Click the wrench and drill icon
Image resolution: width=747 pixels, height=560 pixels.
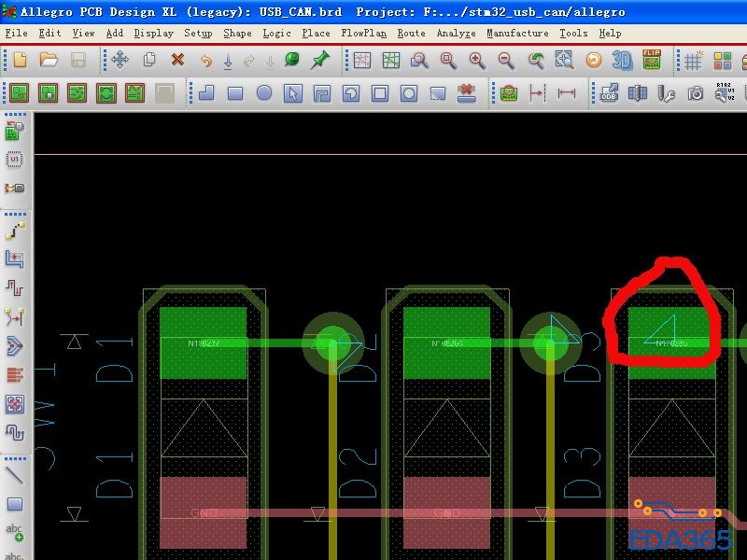tap(666, 93)
